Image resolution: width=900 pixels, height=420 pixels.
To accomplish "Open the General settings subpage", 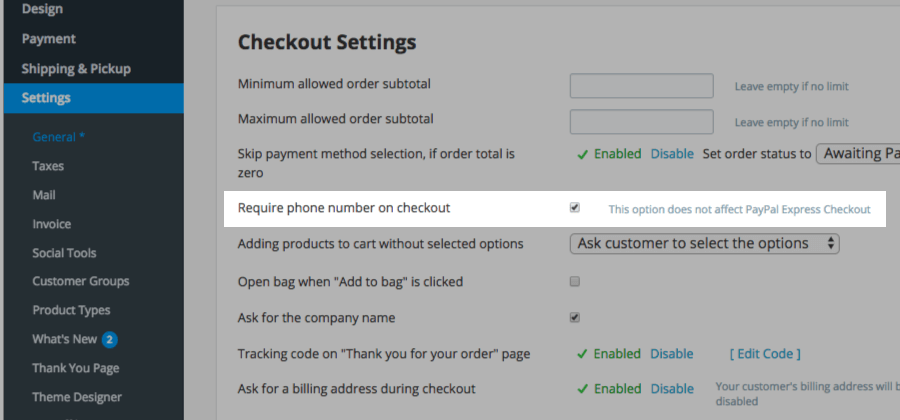I will 58,137.
